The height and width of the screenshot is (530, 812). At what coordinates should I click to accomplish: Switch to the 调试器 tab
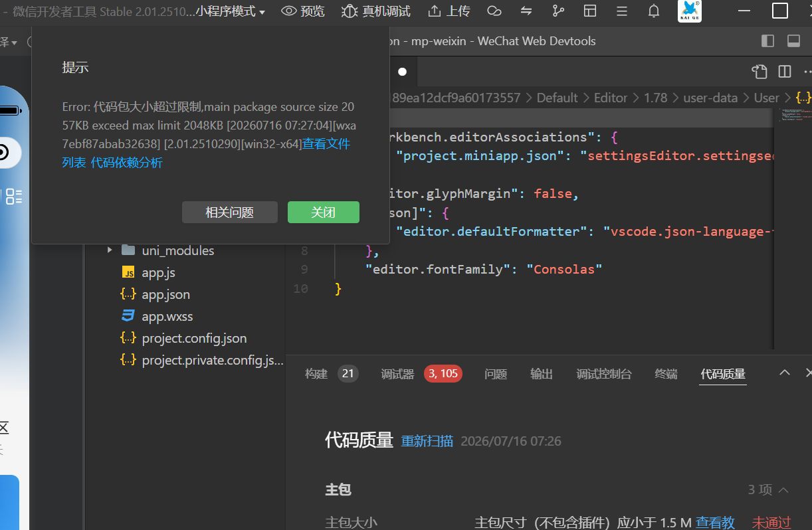(397, 374)
